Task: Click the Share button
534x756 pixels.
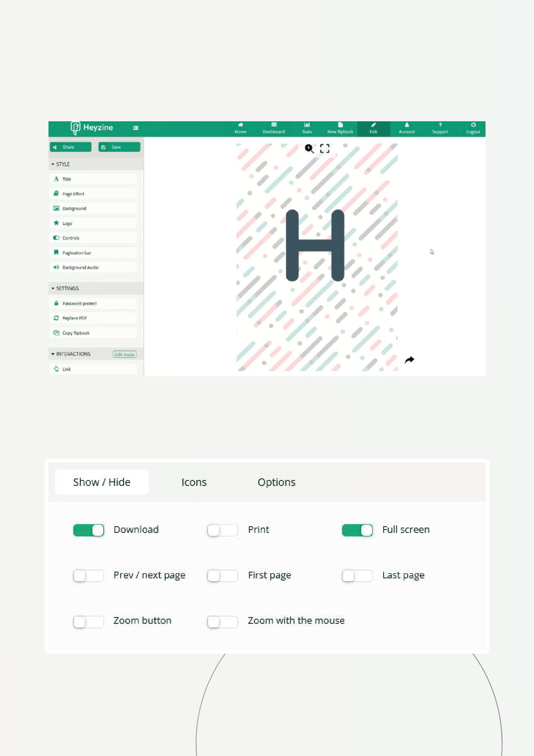Action: 70,147
